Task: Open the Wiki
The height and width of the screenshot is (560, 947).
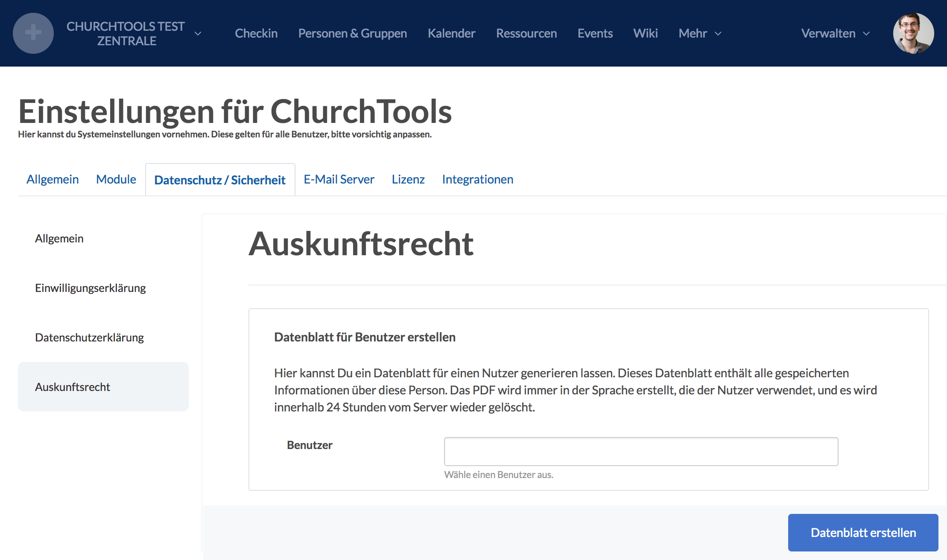Action: coord(646,33)
